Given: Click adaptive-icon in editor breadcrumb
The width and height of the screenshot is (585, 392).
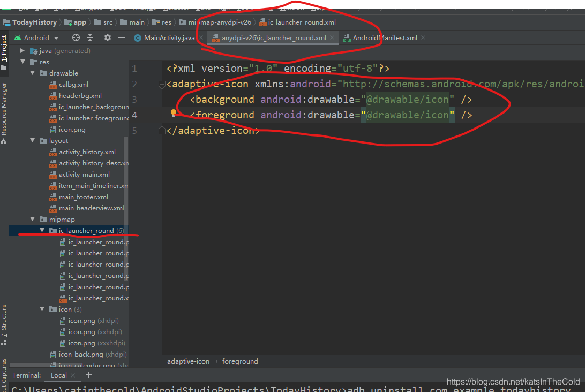Looking at the screenshot, I should (188, 361).
